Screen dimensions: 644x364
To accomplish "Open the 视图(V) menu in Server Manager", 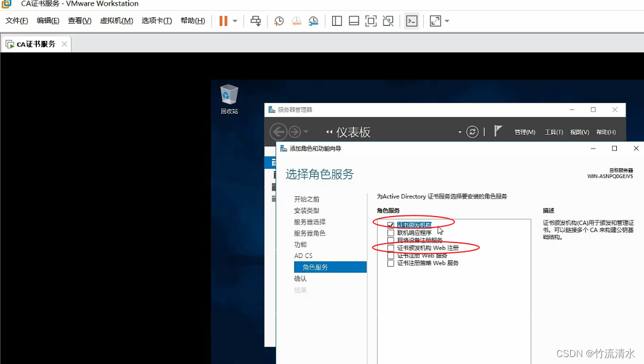I will tap(579, 132).
